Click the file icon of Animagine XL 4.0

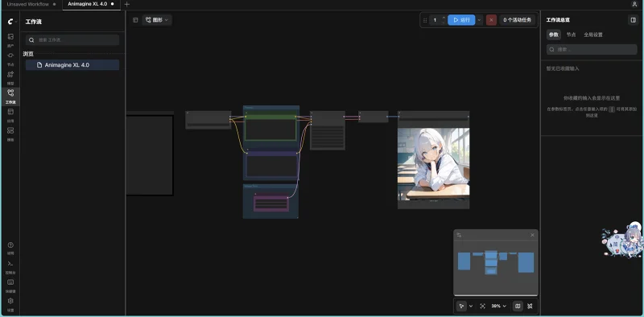tap(39, 65)
